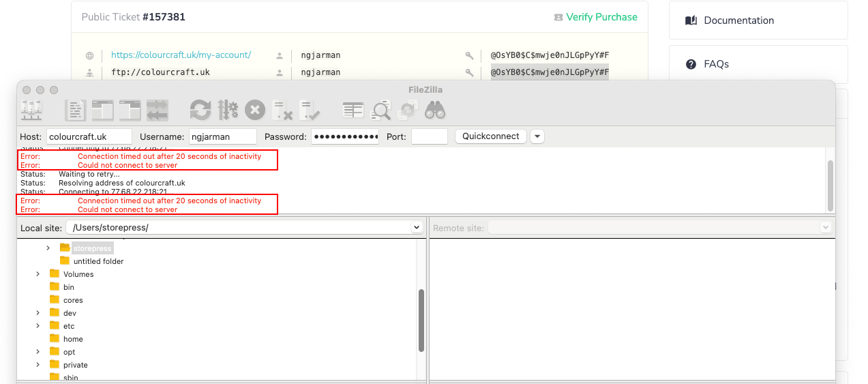Screen dimensions: 868x384
Task: Click the Public Ticket #157381 heading
Action: coord(133,17)
